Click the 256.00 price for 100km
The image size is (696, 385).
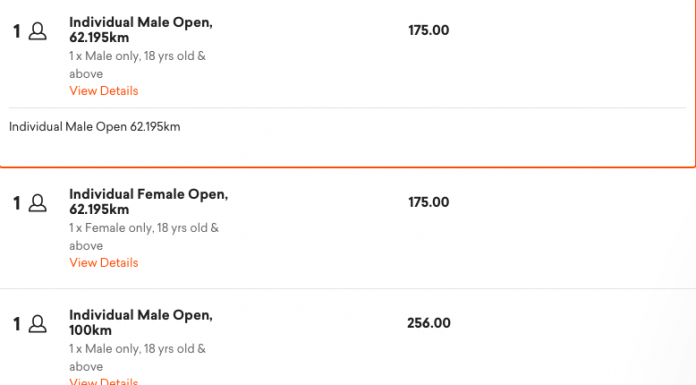pyautogui.click(x=429, y=323)
